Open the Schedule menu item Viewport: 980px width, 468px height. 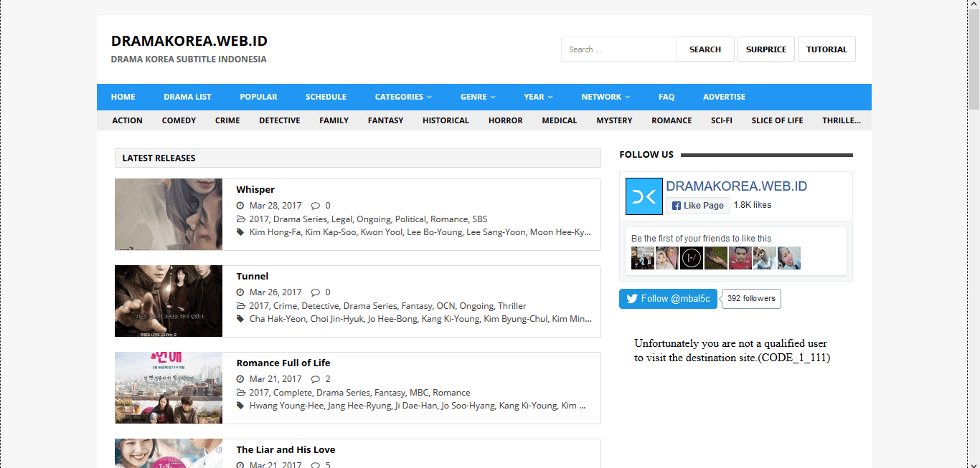[x=326, y=97]
